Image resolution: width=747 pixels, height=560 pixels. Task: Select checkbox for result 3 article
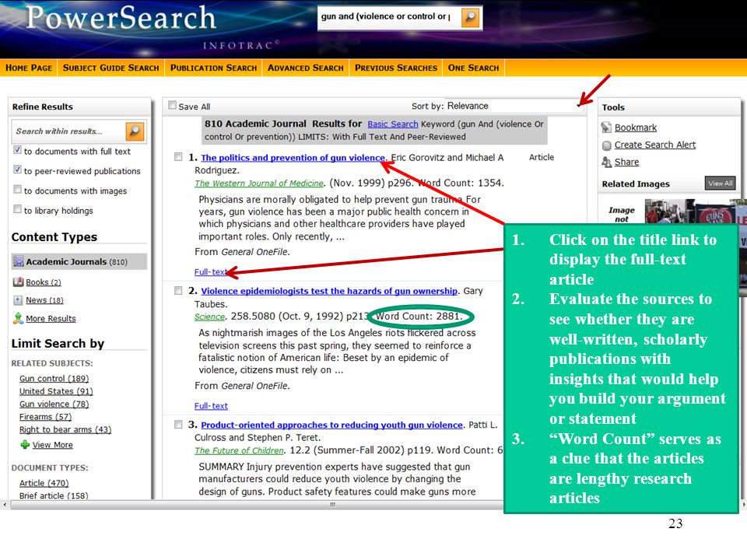pyautogui.click(x=178, y=425)
